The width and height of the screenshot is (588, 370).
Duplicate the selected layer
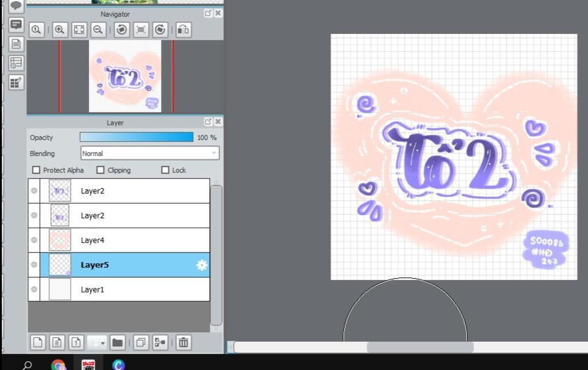click(x=141, y=342)
